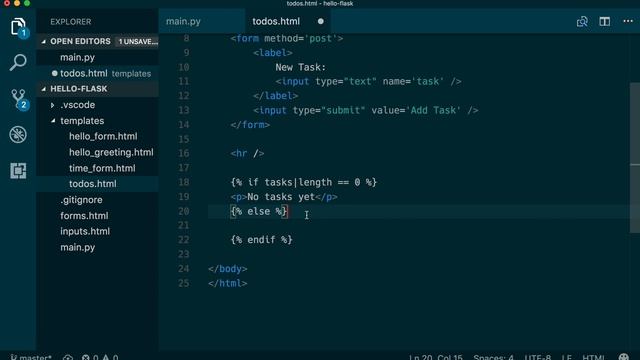Change indentation via Spaces: 4 status item
Viewport: 640px width, 360px height.
(493, 358)
